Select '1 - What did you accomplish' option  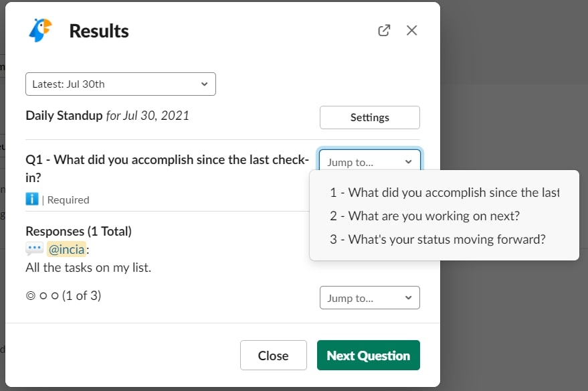tap(444, 193)
